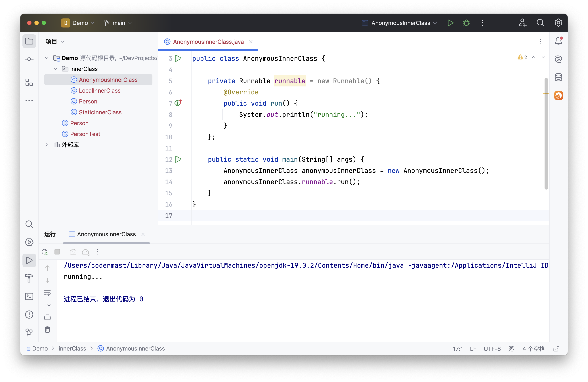Open the AnonymousInnerClass run configuration dropdown
588x382 pixels.
(x=399, y=23)
